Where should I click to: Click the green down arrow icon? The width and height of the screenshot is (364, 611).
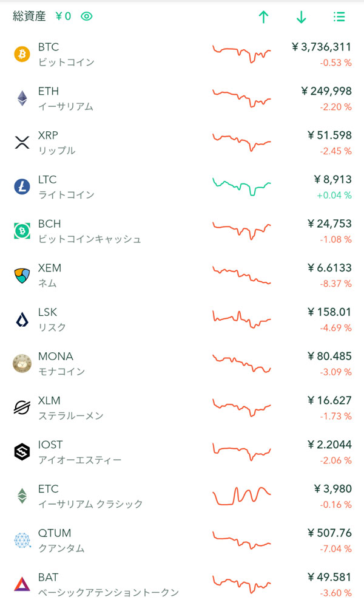click(x=301, y=17)
